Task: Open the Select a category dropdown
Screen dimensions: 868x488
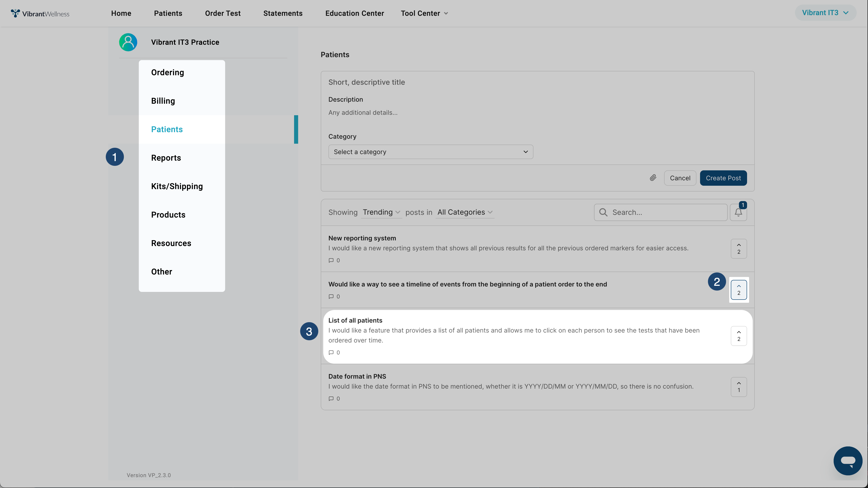Action: (x=430, y=152)
